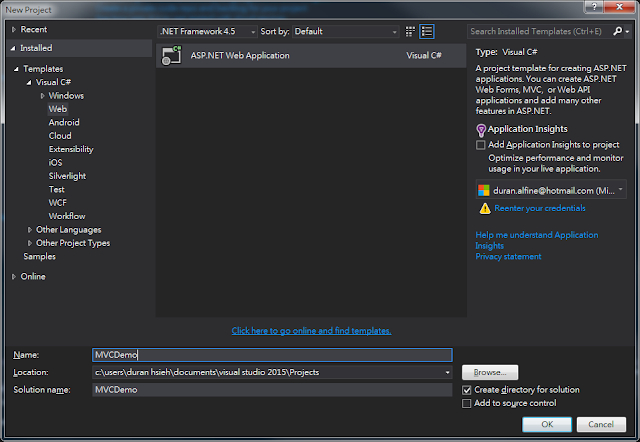The width and height of the screenshot is (640, 442).
Task: Select the WCF template category
Action: tap(58, 203)
